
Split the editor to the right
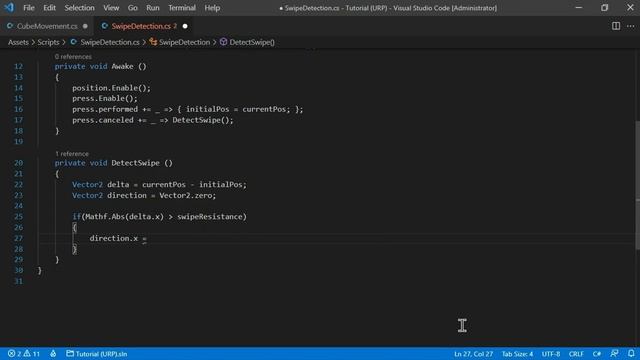[616, 26]
